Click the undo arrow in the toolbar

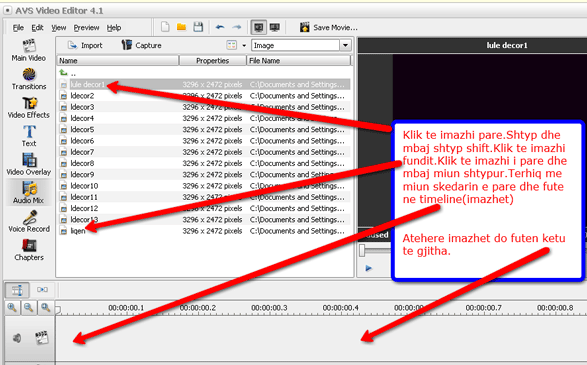[220, 27]
